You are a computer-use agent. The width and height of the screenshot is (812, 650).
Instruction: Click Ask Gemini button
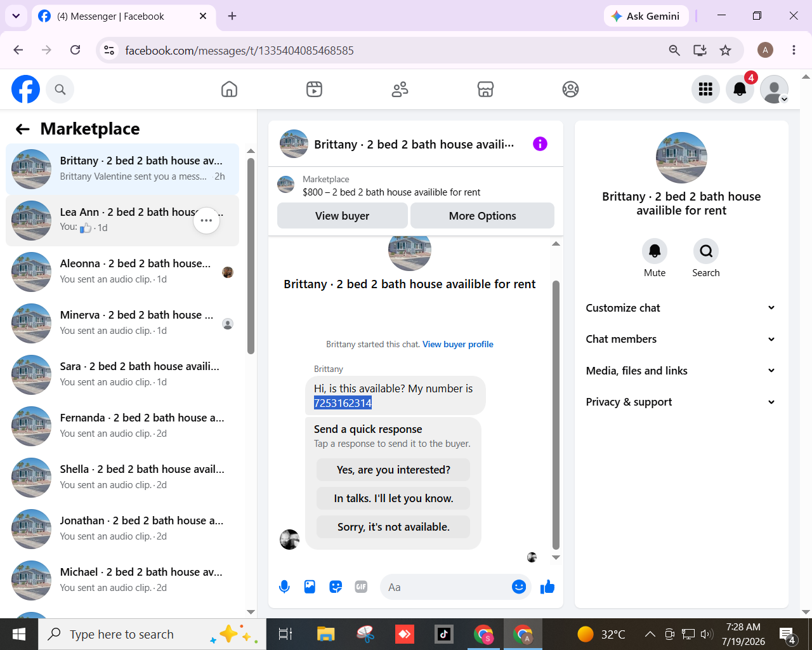point(646,16)
